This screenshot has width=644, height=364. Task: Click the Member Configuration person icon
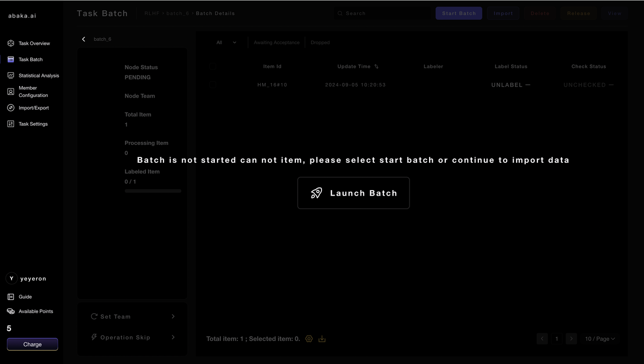[x=11, y=92]
